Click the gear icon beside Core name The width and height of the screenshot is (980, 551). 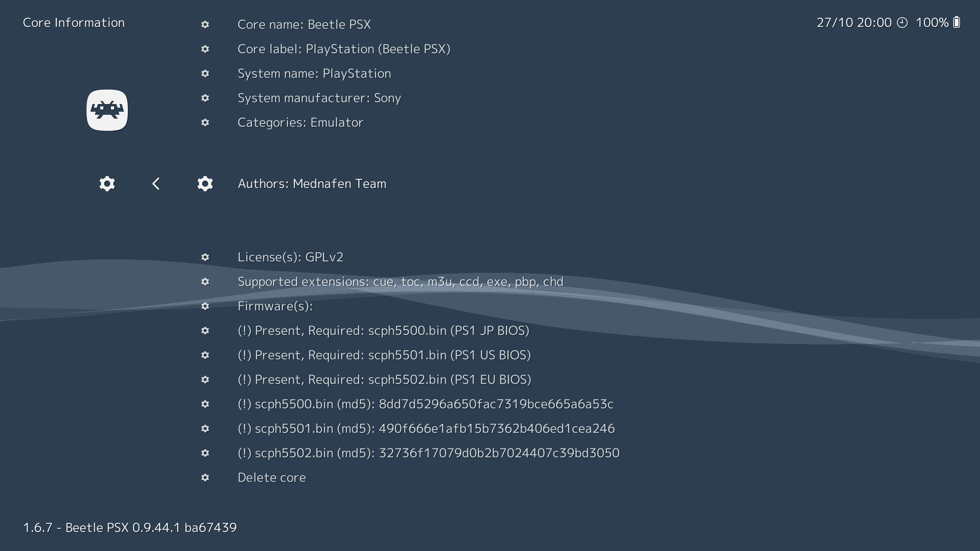point(205,24)
